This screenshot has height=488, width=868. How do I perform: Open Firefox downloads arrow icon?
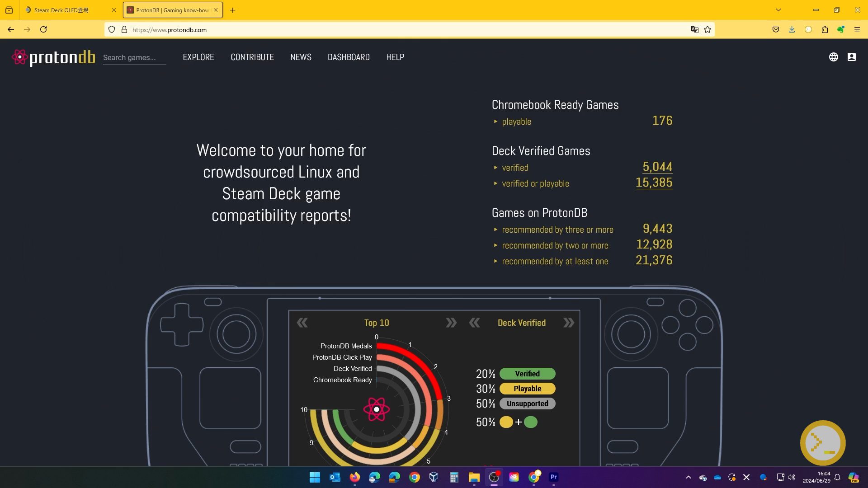pyautogui.click(x=792, y=30)
